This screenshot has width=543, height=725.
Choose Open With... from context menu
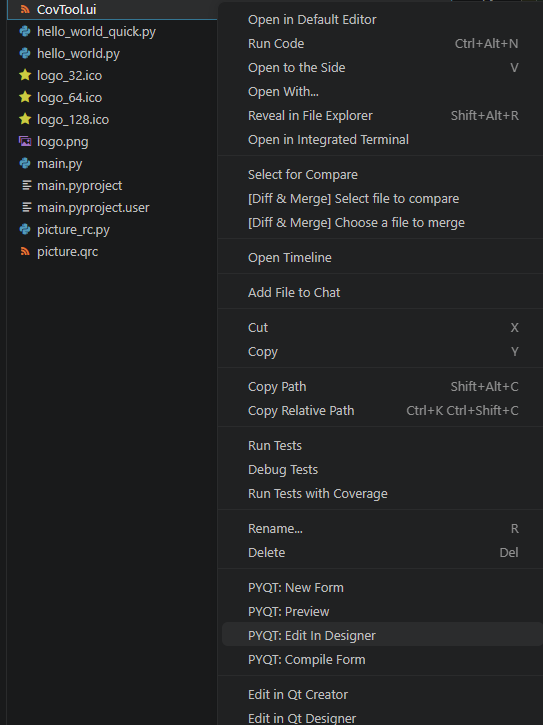click(382, 92)
